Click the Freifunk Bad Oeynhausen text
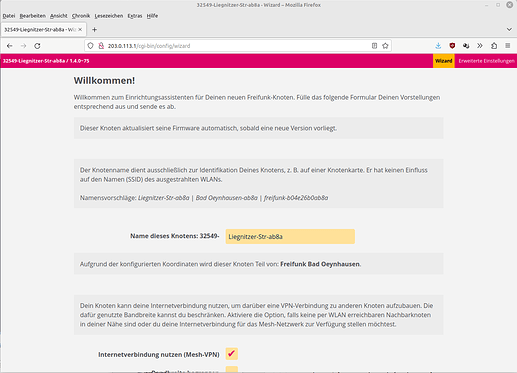 [320, 264]
